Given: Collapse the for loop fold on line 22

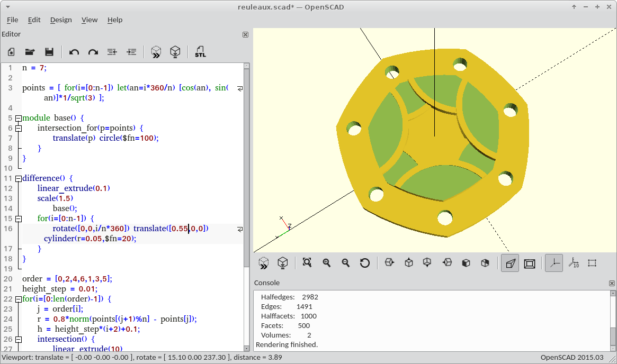Looking at the screenshot, I should pos(19,299).
